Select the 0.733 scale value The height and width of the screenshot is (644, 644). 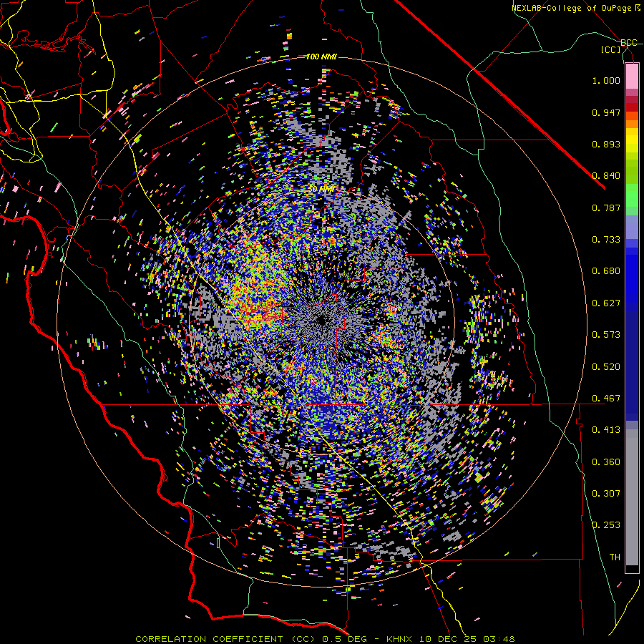pyautogui.click(x=606, y=240)
